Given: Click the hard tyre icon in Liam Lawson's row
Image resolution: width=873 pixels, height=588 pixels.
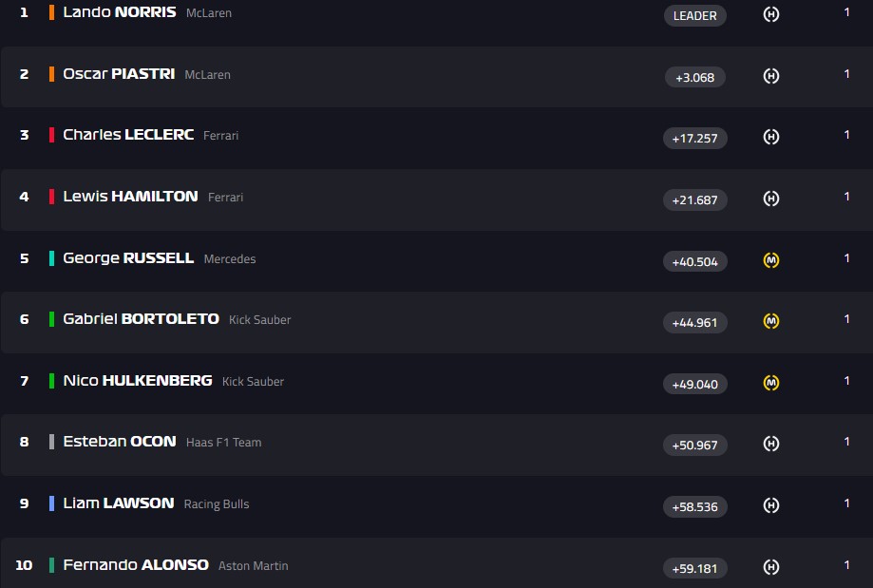Looking at the screenshot, I should tap(771, 505).
